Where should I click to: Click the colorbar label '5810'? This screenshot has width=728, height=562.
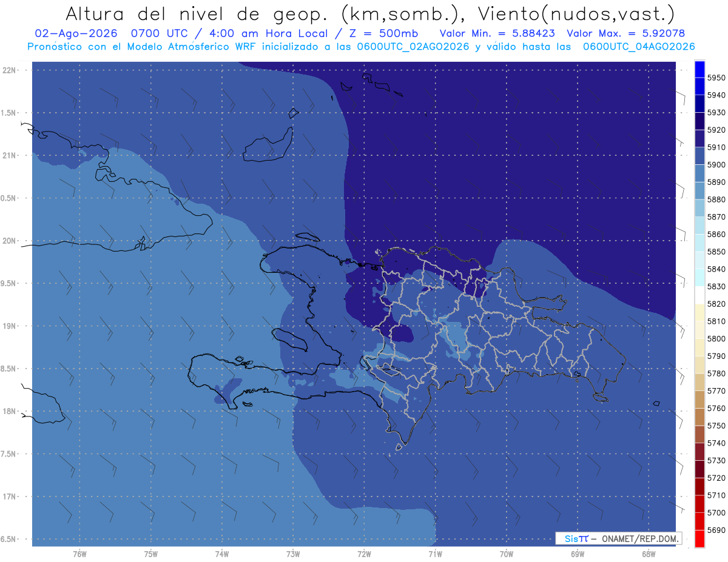coord(716,321)
